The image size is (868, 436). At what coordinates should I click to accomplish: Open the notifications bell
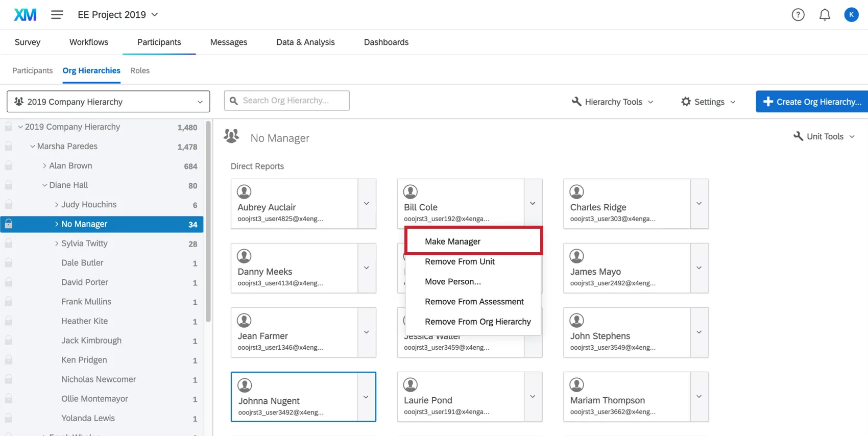click(x=824, y=15)
